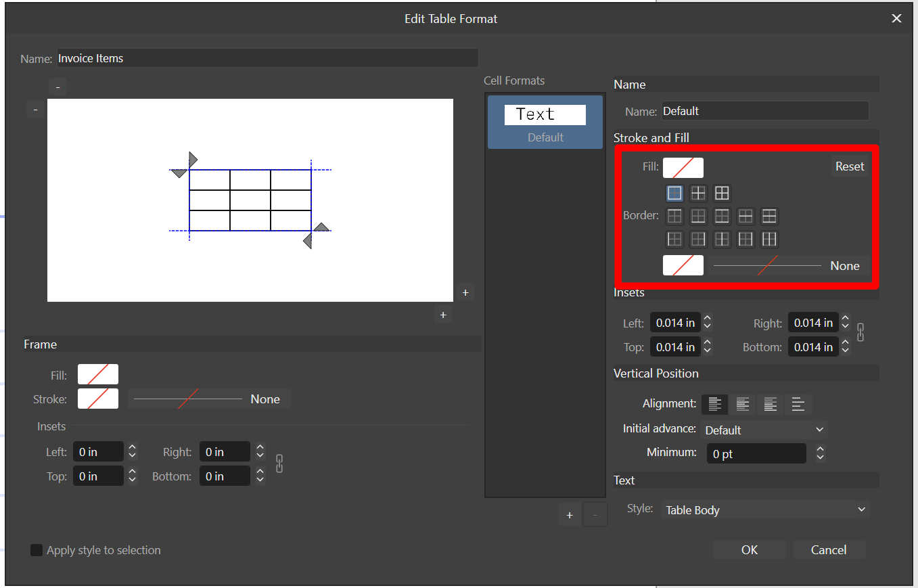The width and height of the screenshot is (918, 588).
Task: Apply the left edge border icon
Action: tap(674, 239)
